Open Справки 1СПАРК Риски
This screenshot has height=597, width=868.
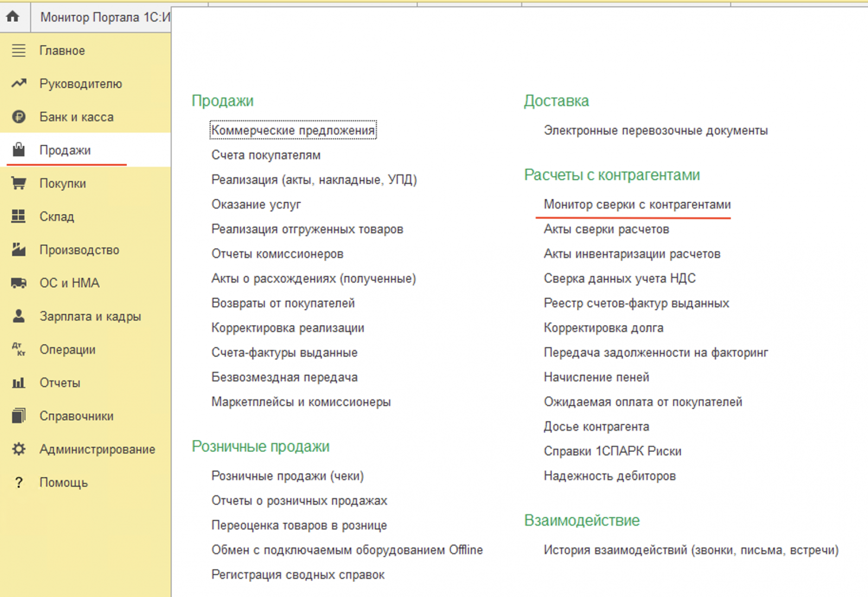[612, 451]
